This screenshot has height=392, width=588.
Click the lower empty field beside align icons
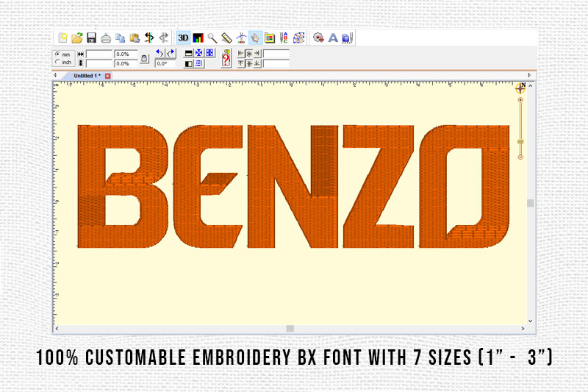pos(276,63)
